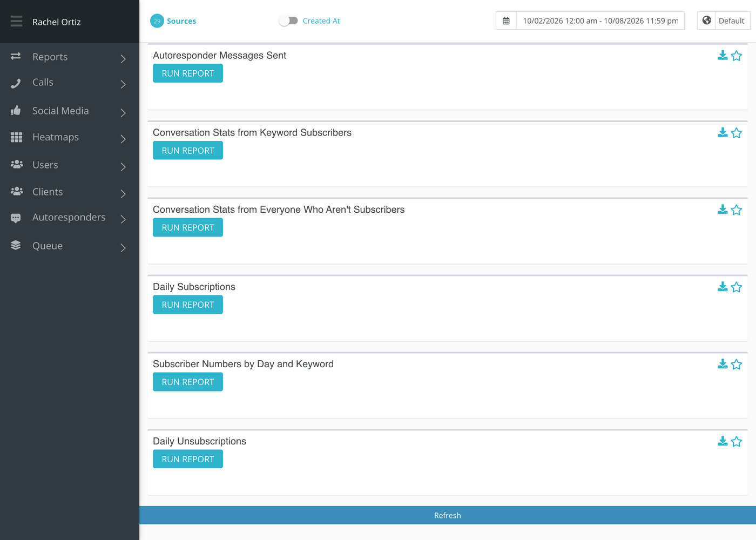Click the Created At label
This screenshot has width=756, height=540.
pyautogui.click(x=321, y=21)
